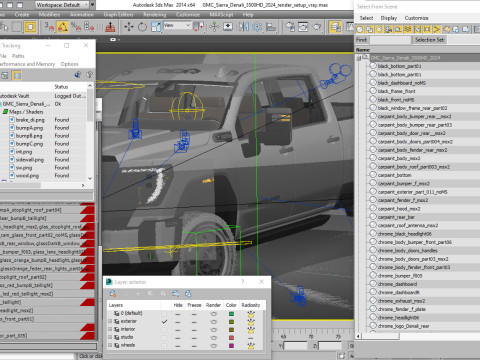Toggle Hide for exterior layer

tap(178, 322)
